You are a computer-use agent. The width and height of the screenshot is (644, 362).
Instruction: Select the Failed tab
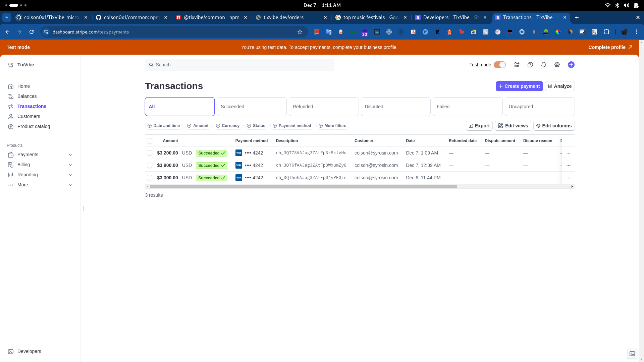pos(468,107)
